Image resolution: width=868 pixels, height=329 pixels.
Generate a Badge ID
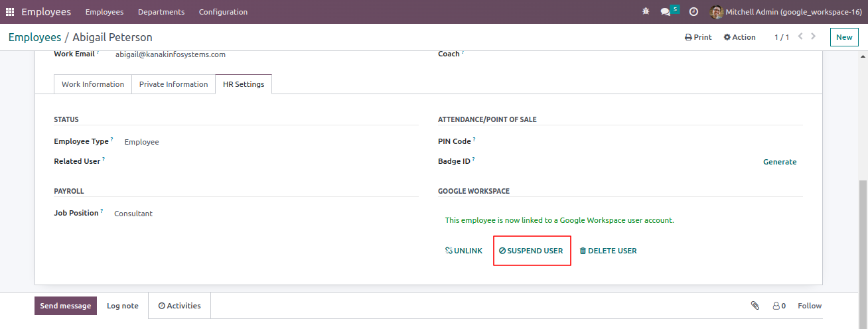pyautogui.click(x=780, y=162)
